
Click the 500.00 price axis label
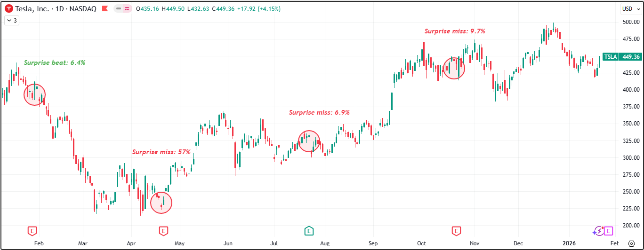tap(631, 22)
